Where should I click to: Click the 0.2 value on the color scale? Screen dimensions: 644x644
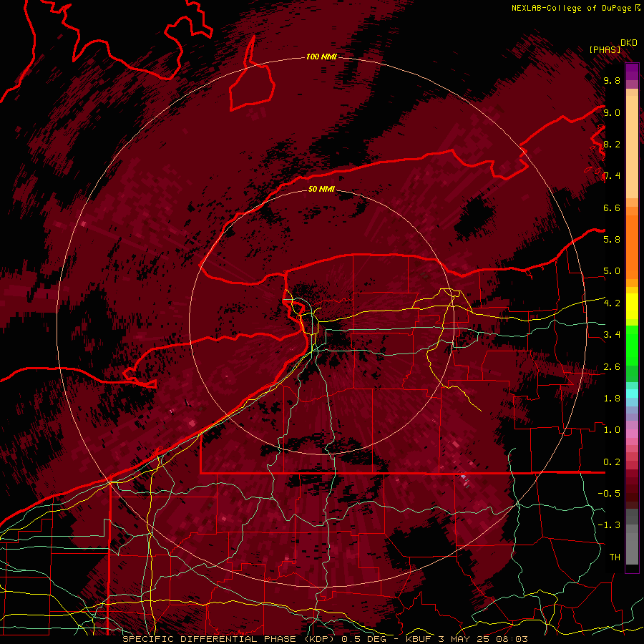(x=612, y=462)
